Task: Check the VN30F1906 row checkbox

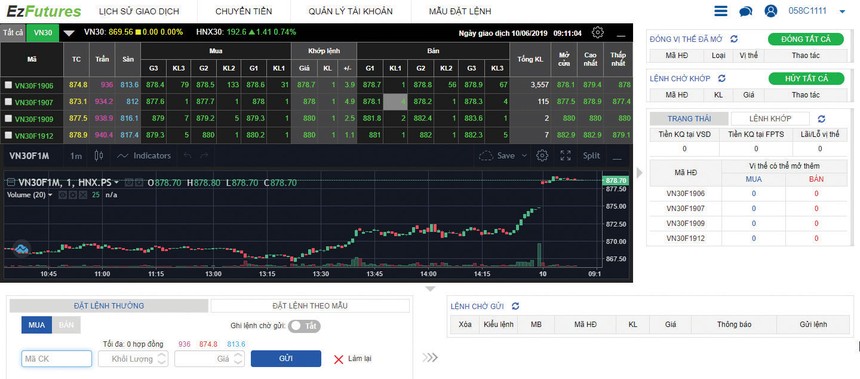Action: [x=8, y=85]
